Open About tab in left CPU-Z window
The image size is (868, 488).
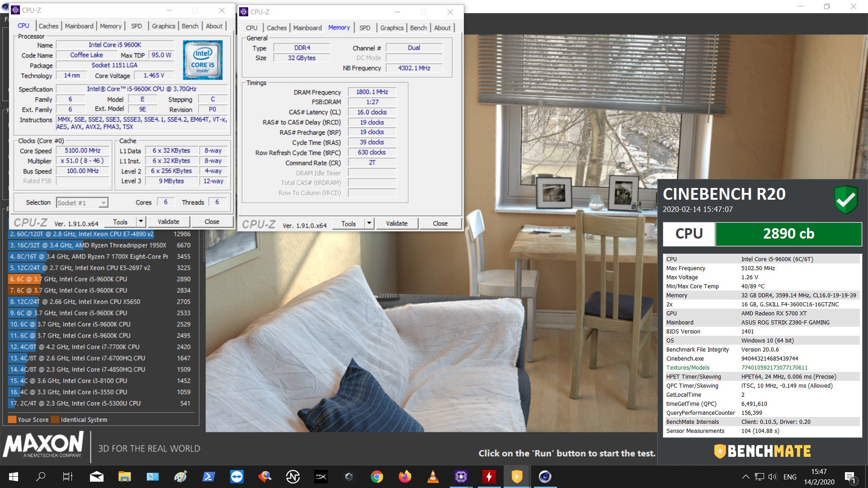pyautogui.click(x=214, y=26)
